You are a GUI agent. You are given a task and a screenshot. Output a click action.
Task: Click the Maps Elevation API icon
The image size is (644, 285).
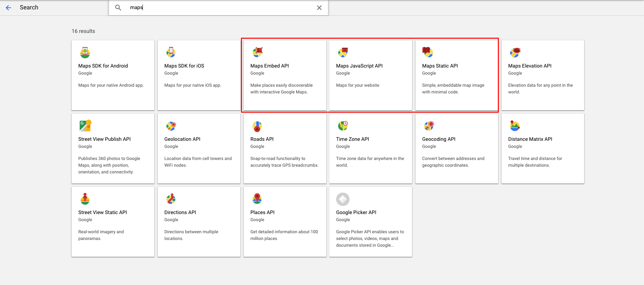coord(515,52)
